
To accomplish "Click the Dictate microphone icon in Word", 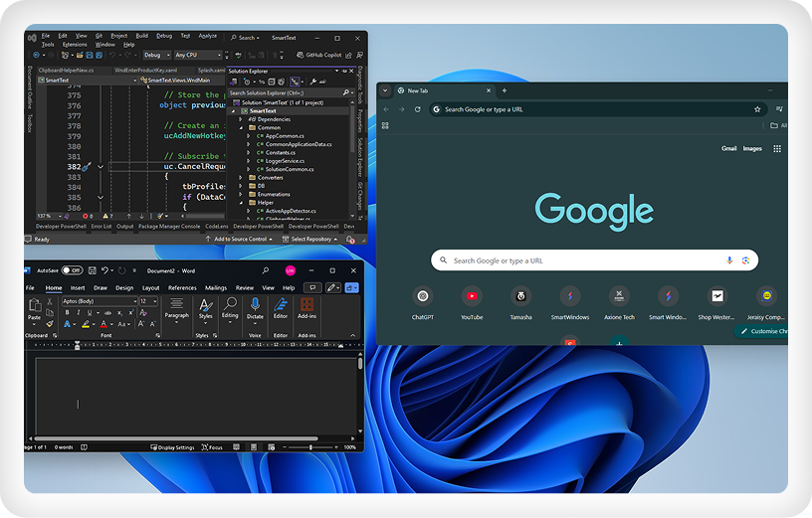I will [255, 305].
